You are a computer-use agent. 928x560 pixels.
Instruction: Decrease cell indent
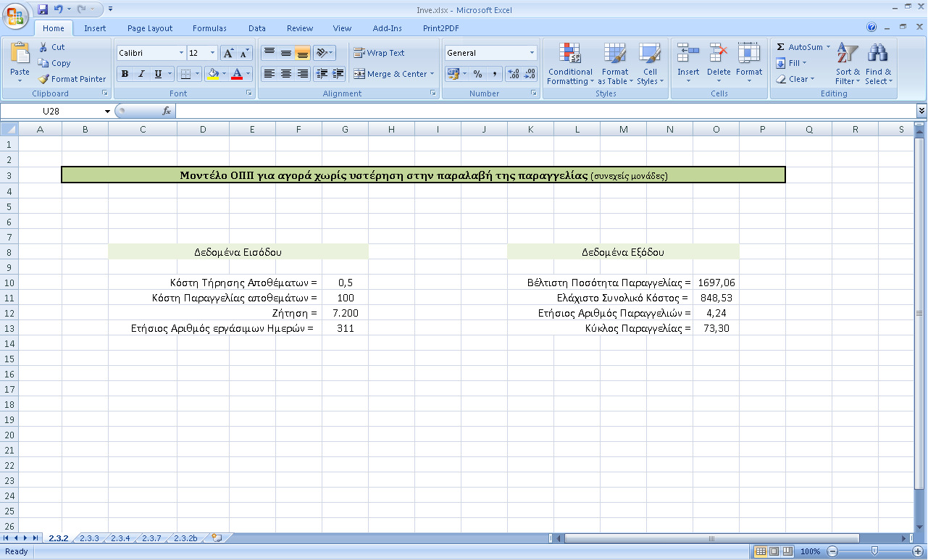coord(322,74)
